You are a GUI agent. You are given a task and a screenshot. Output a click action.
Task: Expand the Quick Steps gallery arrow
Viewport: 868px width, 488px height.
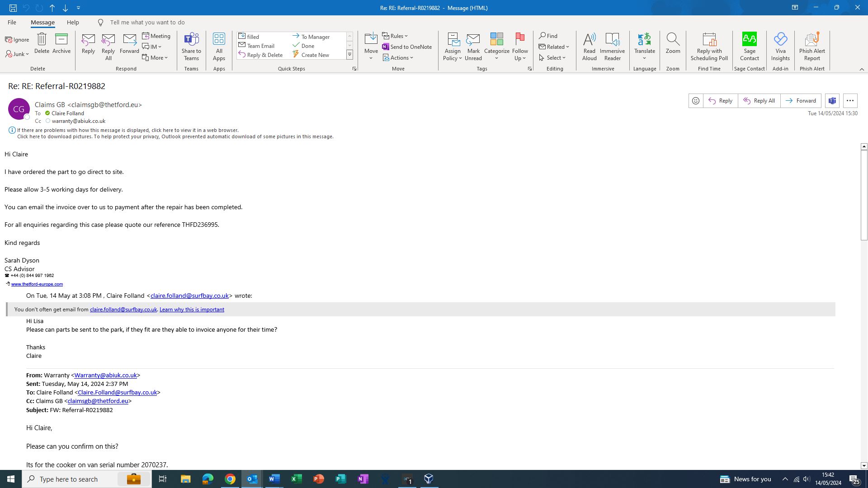[x=349, y=55]
